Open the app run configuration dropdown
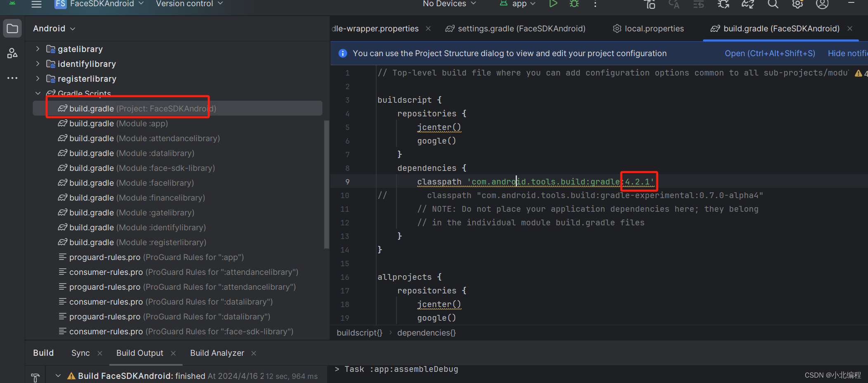Screen dimensions: 868x383 point(518,4)
